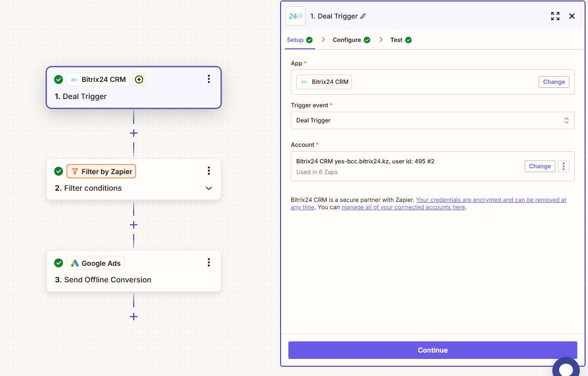Click green check beside Configure tab

coord(367,40)
